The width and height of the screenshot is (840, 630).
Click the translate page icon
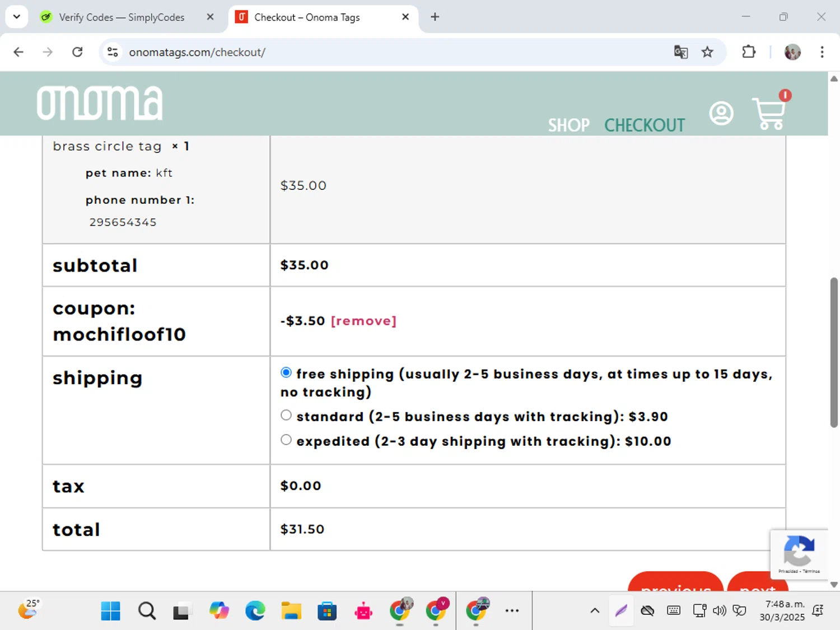pos(681,52)
